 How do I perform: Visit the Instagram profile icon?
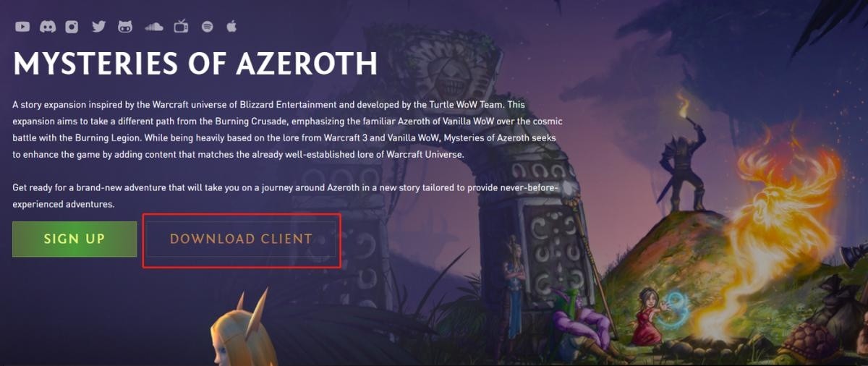click(72, 27)
